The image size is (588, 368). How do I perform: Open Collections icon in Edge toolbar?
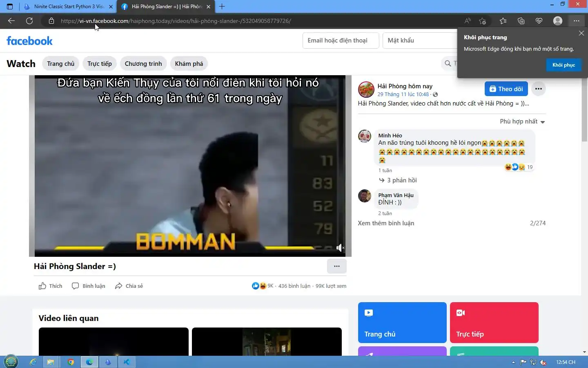pos(521,21)
